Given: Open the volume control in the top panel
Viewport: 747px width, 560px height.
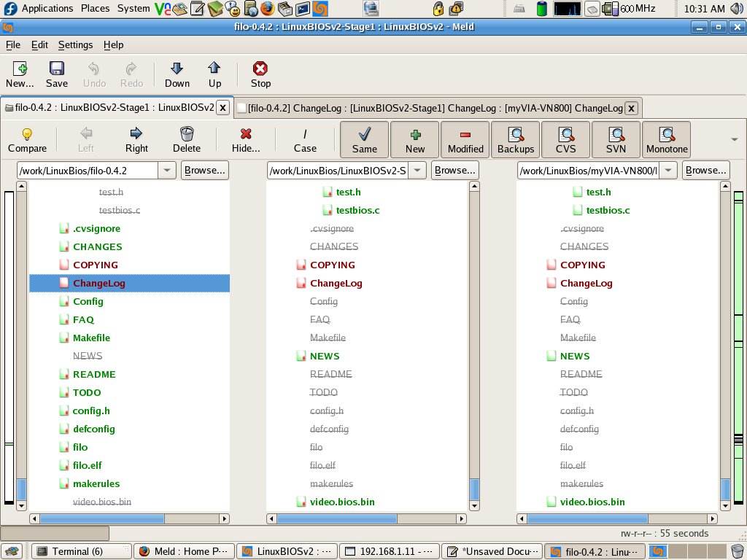Looking at the screenshot, I should [737, 9].
